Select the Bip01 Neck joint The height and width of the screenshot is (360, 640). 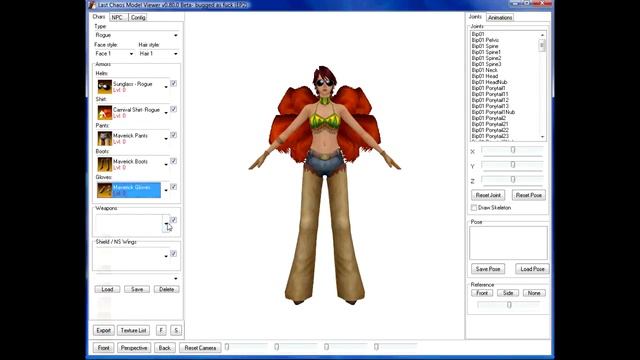(484, 70)
